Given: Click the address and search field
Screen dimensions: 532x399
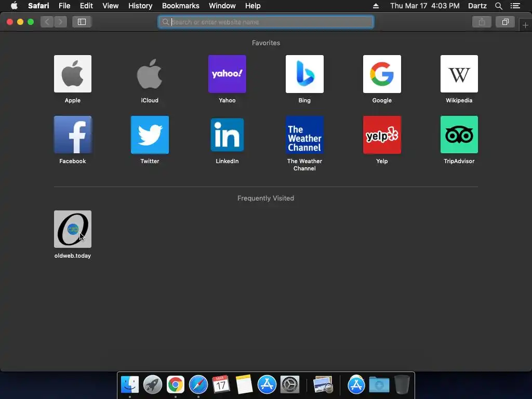Looking at the screenshot, I should coord(266,22).
